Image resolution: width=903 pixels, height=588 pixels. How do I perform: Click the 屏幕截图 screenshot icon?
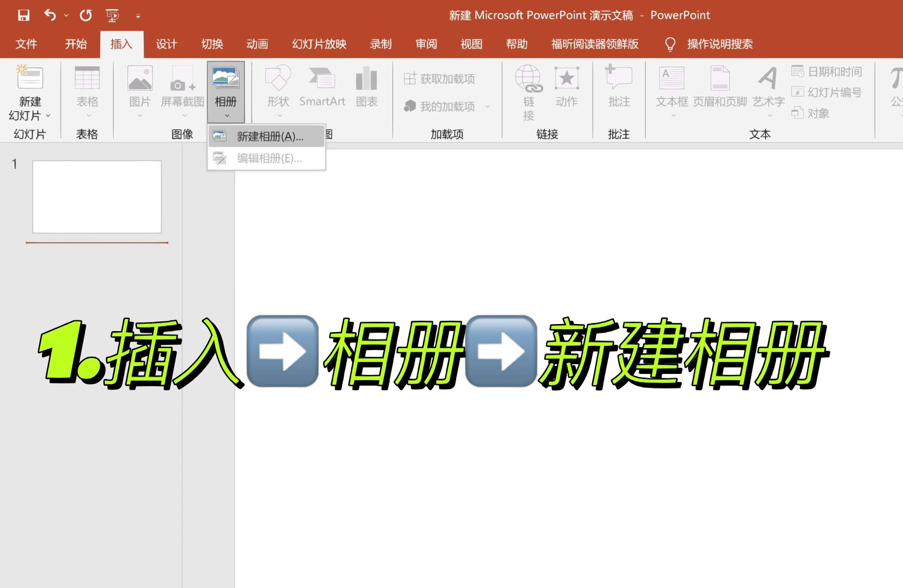[x=182, y=78]
